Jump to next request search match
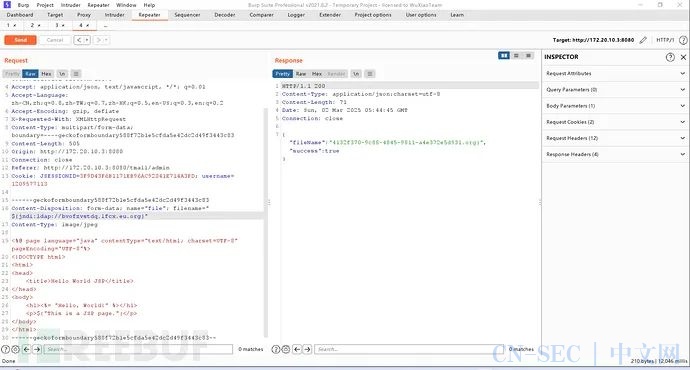The width and height of the screenshot is (690, 370). coord(37,349)
